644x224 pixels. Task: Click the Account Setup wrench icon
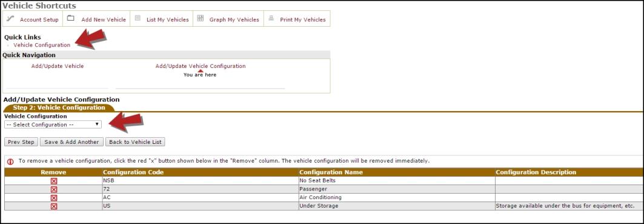click(11, 19)
